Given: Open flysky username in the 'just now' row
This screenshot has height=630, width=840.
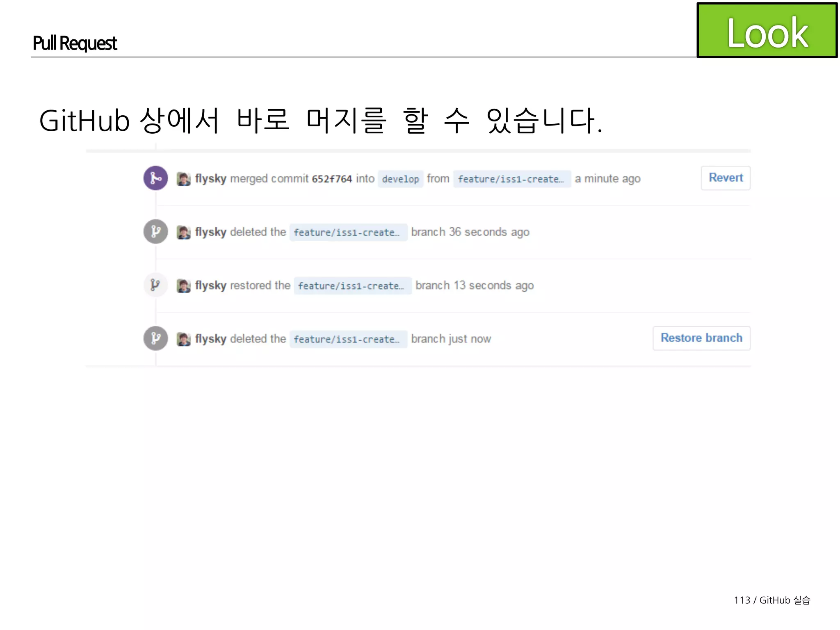Looking at the screenshot, I should coord(210,339).
